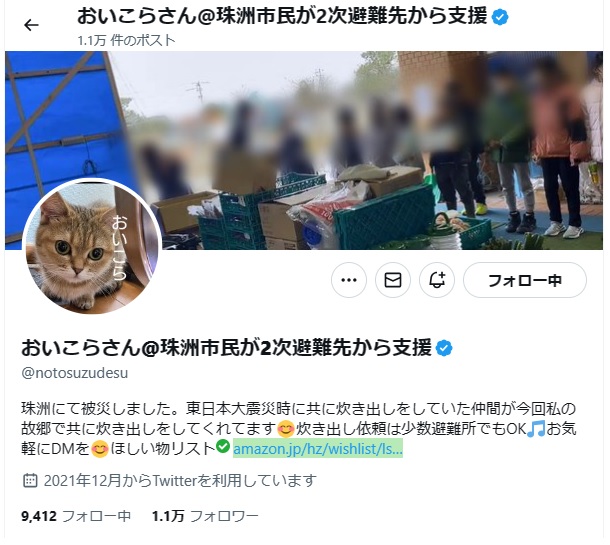
Task: Click the music note emoji in bio
Action: pyautogui.click(x=536, y=429)
